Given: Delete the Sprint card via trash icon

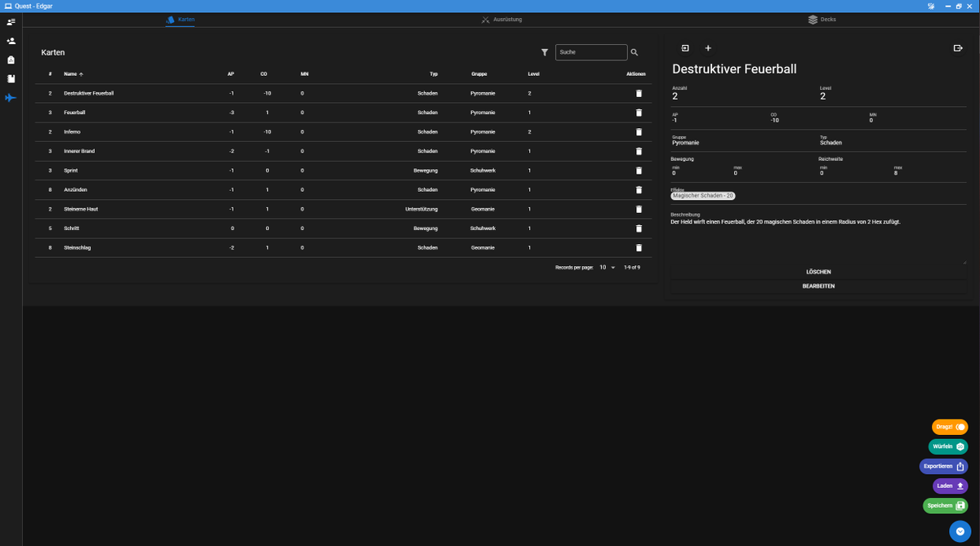Looking at the screenshot, I should pyautogui.click(x=639, y=171).
